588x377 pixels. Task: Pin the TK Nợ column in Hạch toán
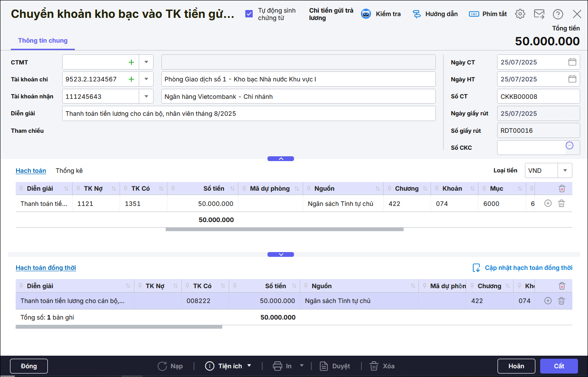point(78,188)
